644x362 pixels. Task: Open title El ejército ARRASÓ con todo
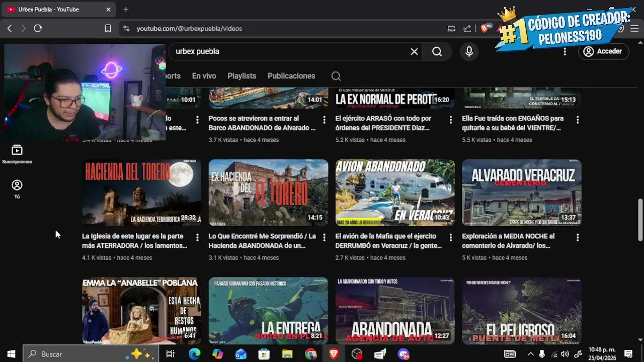383,123
